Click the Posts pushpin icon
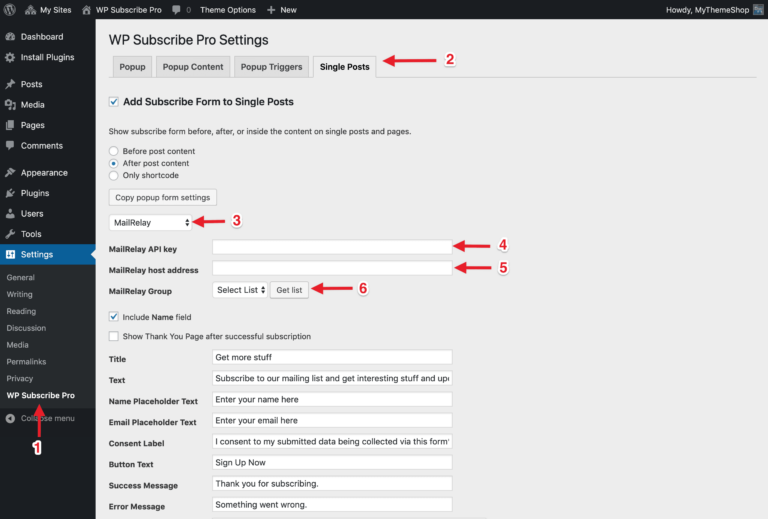 tap(10, 84)
